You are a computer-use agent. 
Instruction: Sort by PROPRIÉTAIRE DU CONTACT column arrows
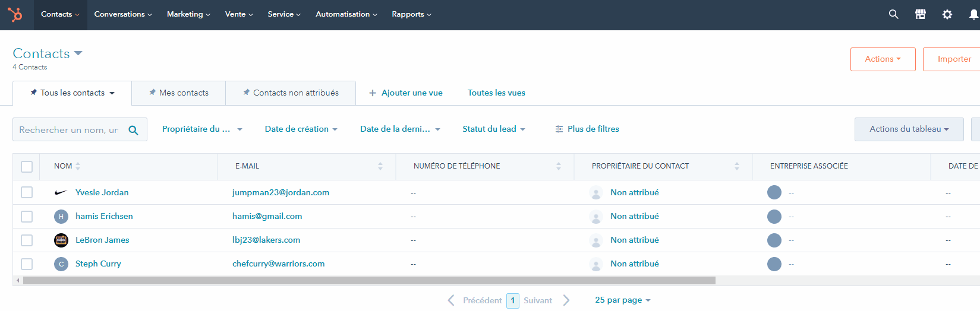pos(737,166)
